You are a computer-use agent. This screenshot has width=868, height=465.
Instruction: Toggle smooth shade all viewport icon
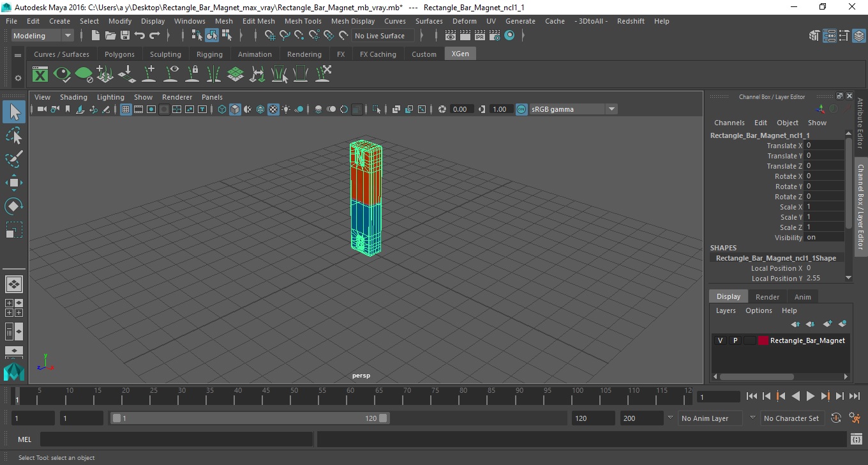tap(235, 109)
